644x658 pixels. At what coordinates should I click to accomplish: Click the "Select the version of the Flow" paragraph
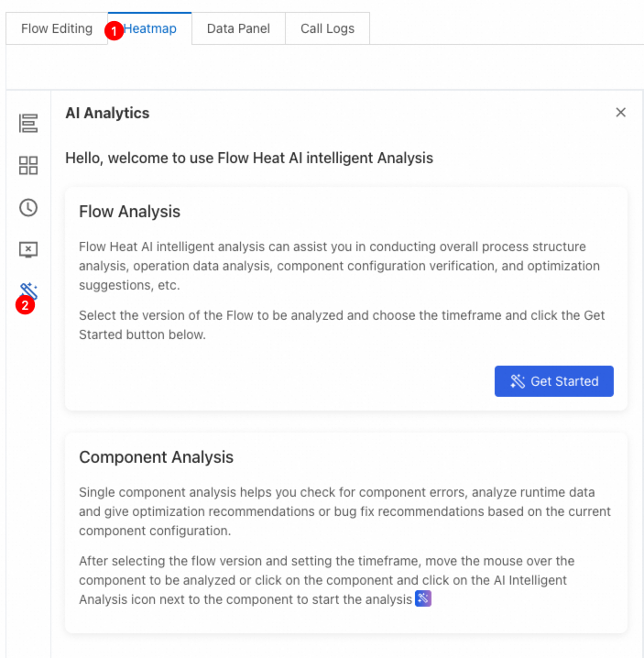click(x=342, y=324)
